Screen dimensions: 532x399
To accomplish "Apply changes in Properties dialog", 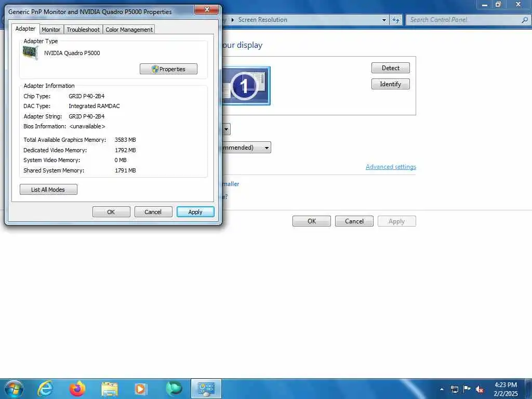I will 195,212.
